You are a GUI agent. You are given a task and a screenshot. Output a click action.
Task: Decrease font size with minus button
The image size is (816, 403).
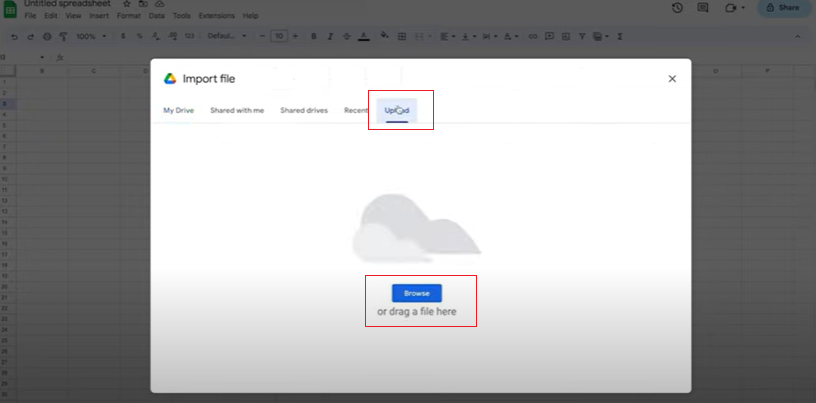click(x=262, y=36)
